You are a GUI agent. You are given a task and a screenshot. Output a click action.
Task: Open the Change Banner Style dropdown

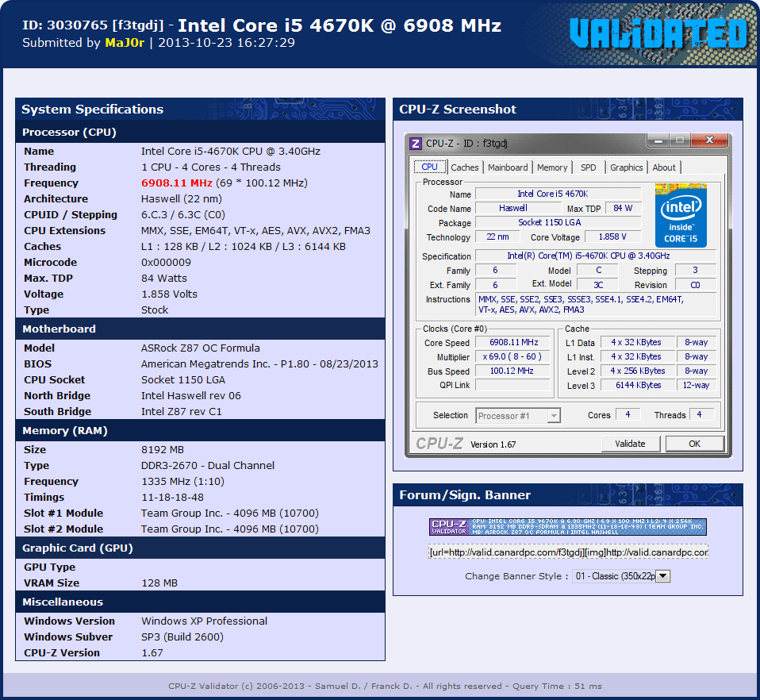pyautogui.click(x=621, y=576)
